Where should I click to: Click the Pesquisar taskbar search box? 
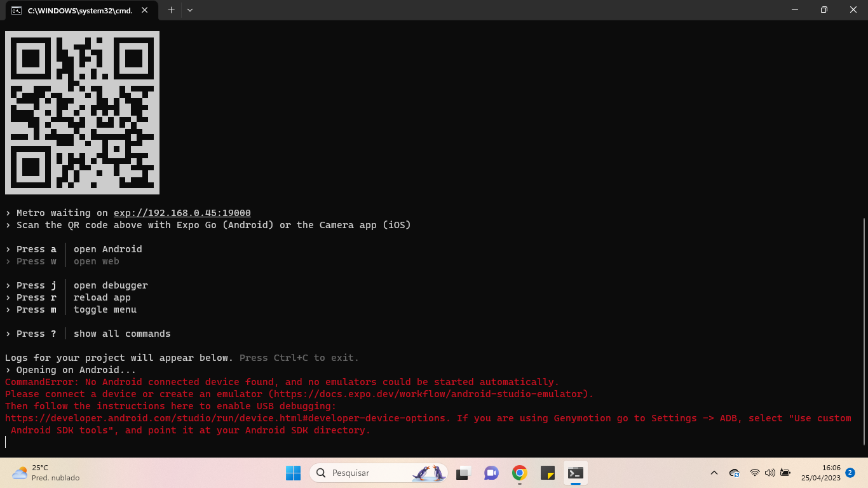(x=379, y=473)
